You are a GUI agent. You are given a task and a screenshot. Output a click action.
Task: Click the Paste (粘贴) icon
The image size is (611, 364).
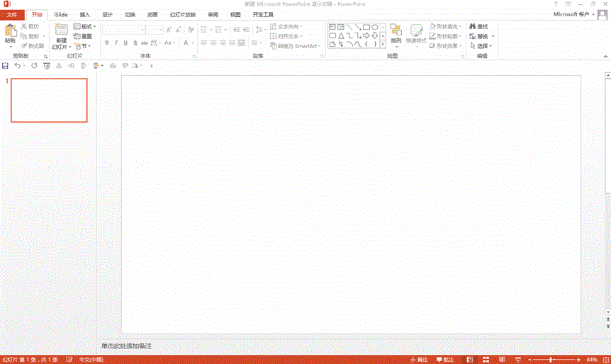10,32
